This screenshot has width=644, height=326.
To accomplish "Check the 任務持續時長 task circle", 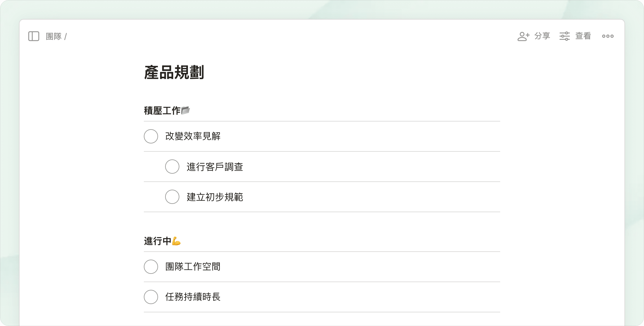I will point(151,297).
